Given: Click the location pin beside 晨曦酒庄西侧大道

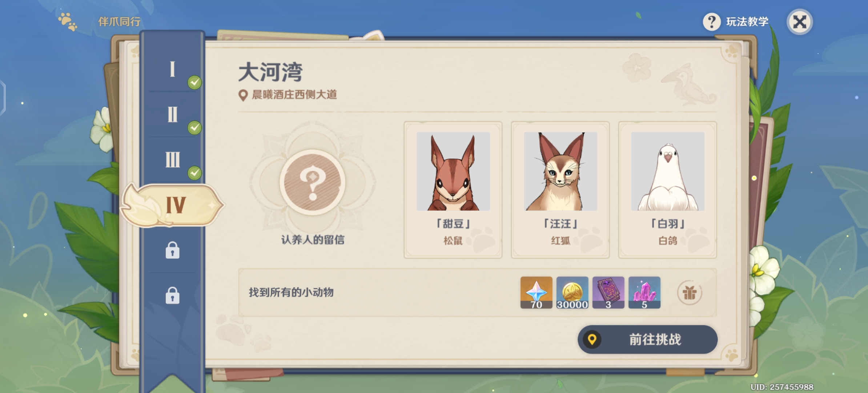Looking at the screenshot, I should tap(243, 95).
